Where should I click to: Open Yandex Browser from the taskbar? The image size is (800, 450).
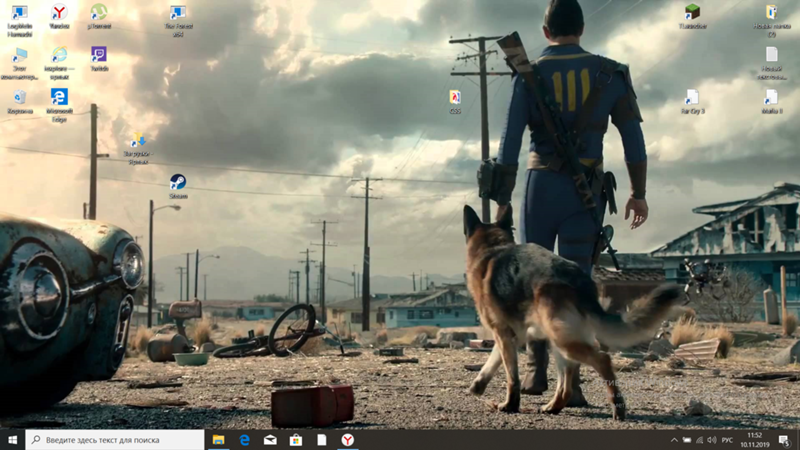pyautogui.click(x=347, y=440)
